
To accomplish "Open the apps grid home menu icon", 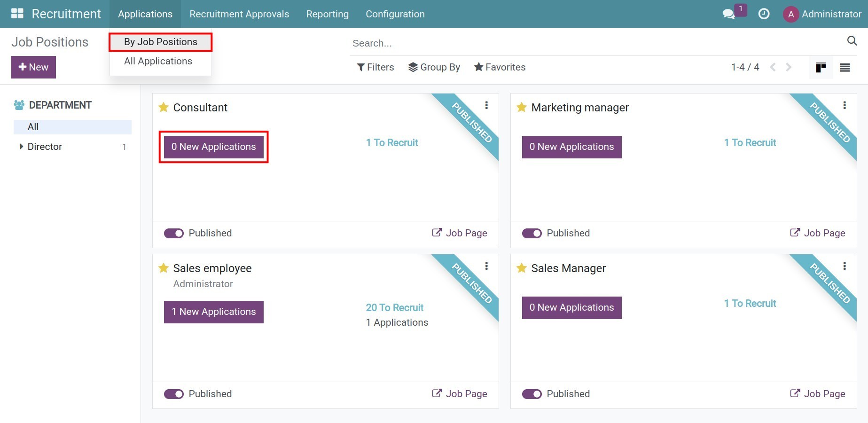I will pyautogui.click(x=17, y=14).
